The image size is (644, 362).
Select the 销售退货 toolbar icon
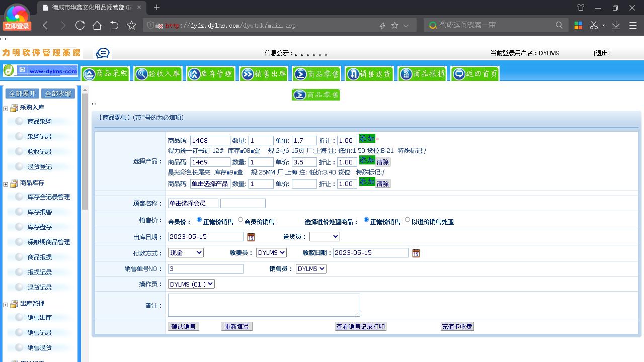coord(369,73)
